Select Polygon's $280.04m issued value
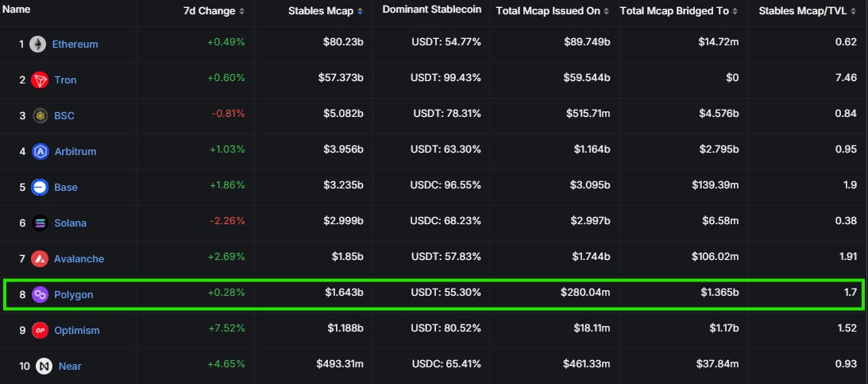The width and height of the screenshot is (868, 384). click(585, 293)
